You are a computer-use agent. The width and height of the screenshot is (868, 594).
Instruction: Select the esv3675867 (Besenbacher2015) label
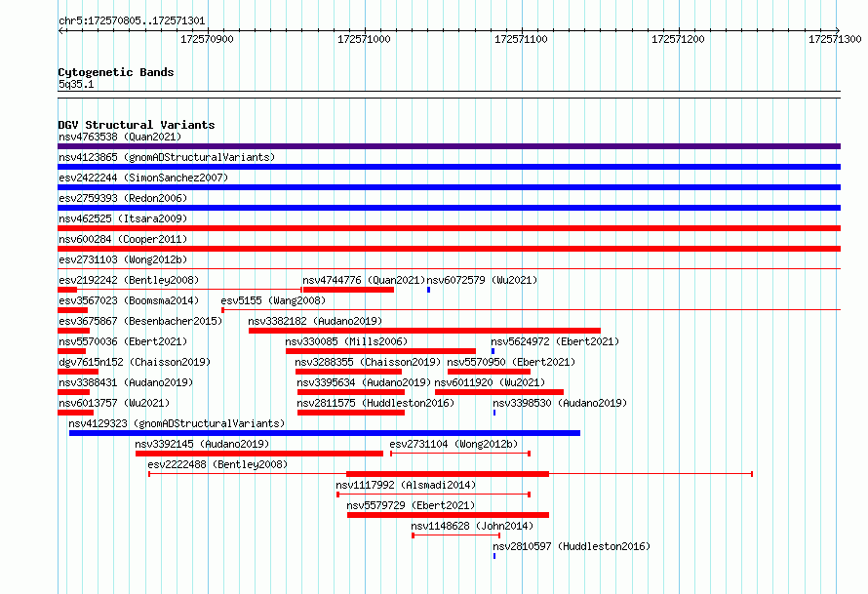(140, 321)
